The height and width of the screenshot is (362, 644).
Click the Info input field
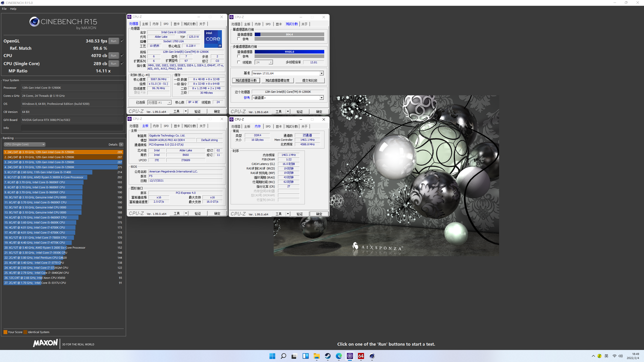(72, 128)
